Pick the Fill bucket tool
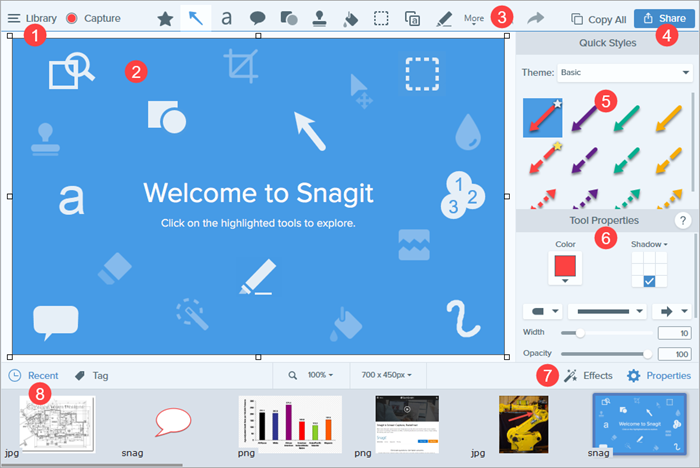Screen dimensions: 700x468 pyautogui.click(x=350, y=17)
